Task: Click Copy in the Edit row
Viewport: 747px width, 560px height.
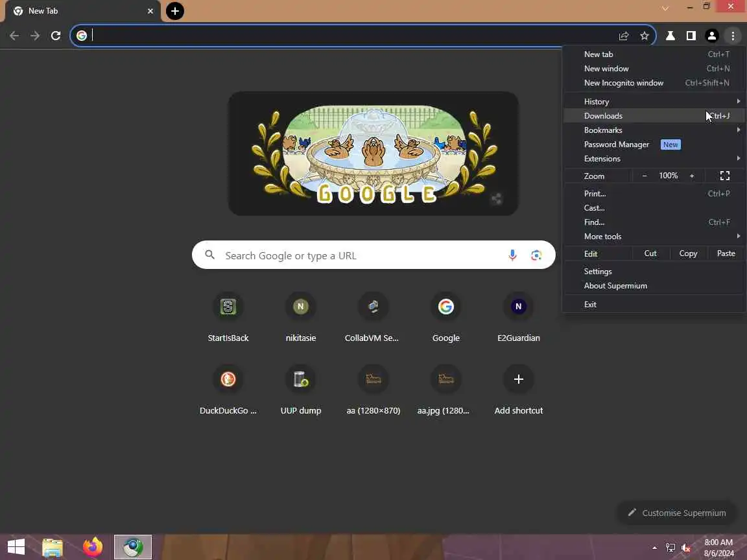Action: click(x=688, y=253)
